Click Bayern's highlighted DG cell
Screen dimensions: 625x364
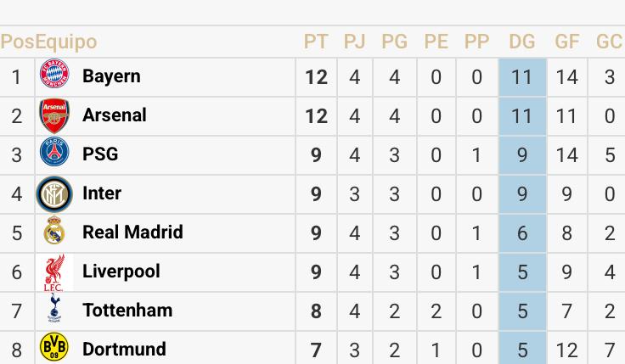521,77
